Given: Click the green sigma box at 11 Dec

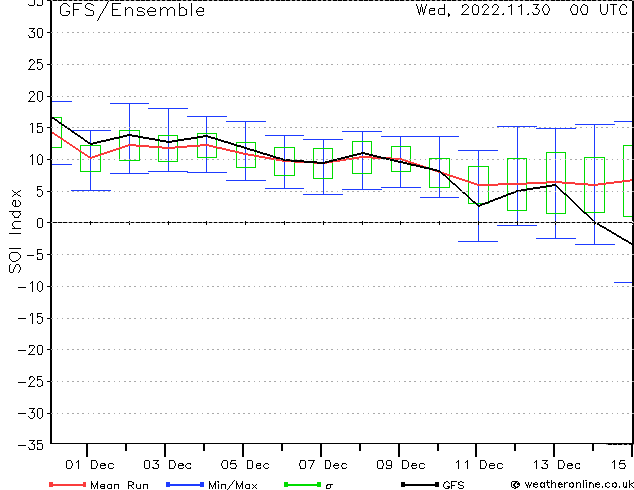Looking at the screenshot, I should tap(479, 185).
